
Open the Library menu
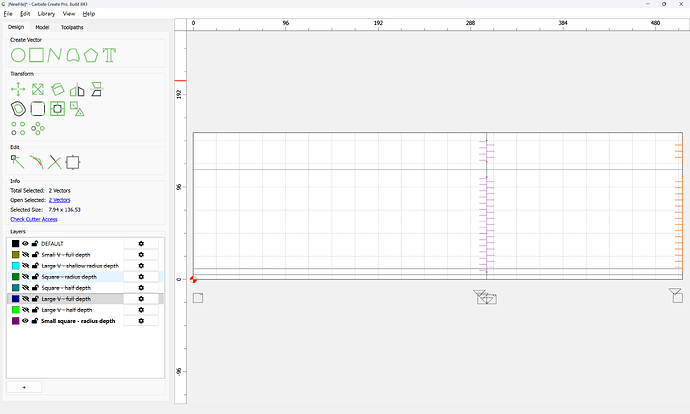[46, 14]
